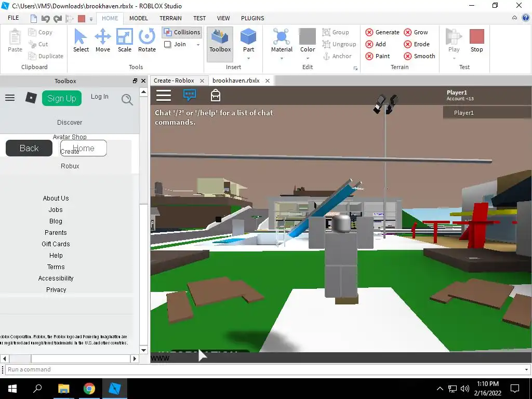
Task: Expand the Join options dropdown arrow
Action: coord(198,45)
